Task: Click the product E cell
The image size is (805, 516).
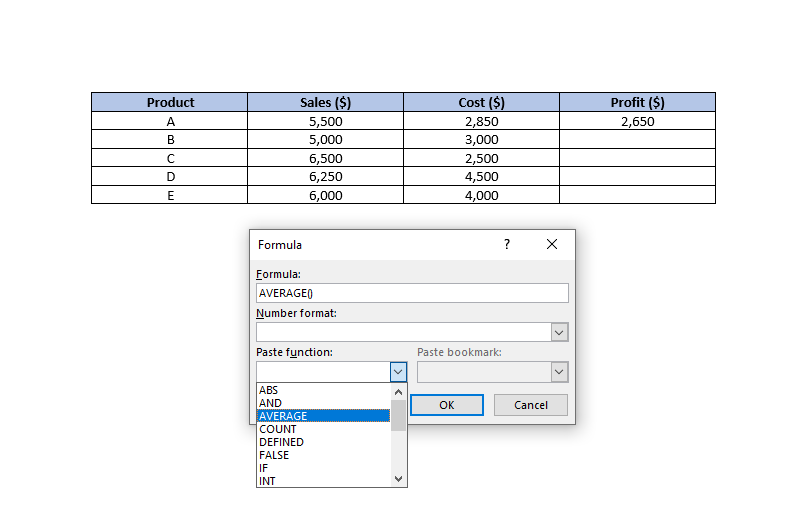Action: click(170, 195)
